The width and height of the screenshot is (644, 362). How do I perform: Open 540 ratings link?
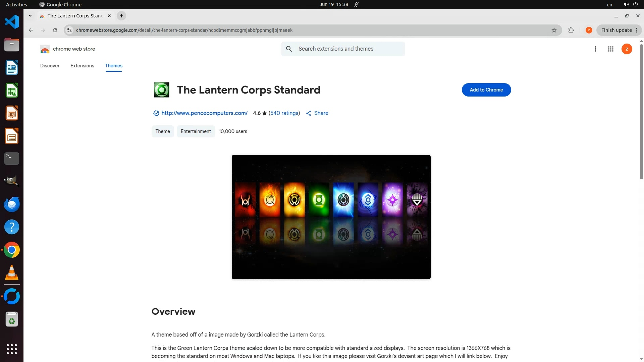click(x=284, y=113)
